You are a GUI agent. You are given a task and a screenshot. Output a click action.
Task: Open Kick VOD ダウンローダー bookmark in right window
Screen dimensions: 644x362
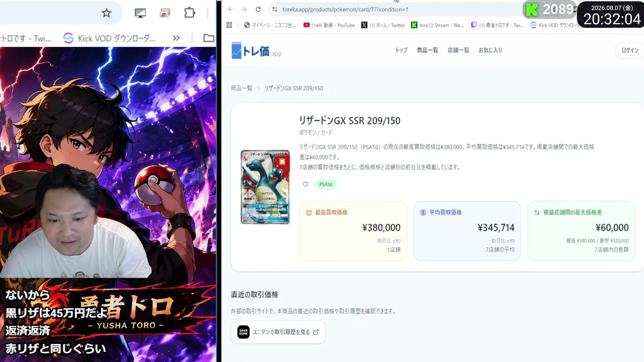click(x=555, y=25)
